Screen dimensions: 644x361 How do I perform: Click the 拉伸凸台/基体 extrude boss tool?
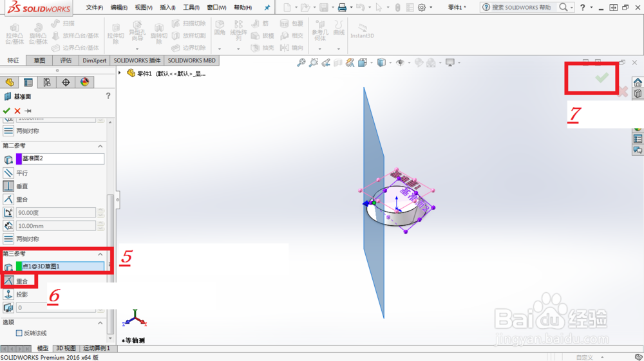click(x=14, y=34)
